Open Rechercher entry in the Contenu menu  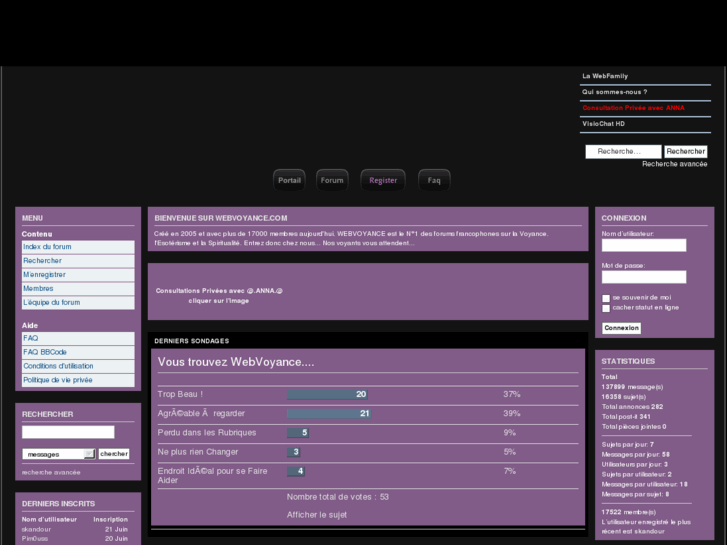point(78,261)
